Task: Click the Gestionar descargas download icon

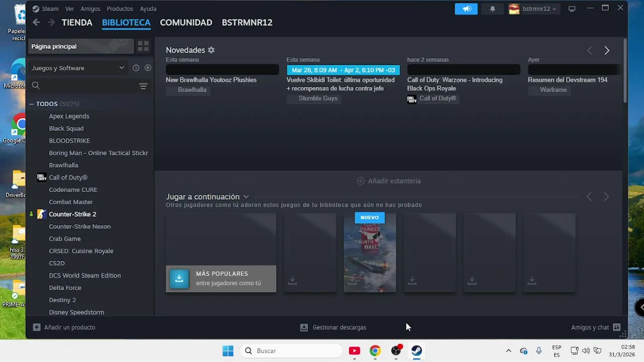Action: [304, 327]
